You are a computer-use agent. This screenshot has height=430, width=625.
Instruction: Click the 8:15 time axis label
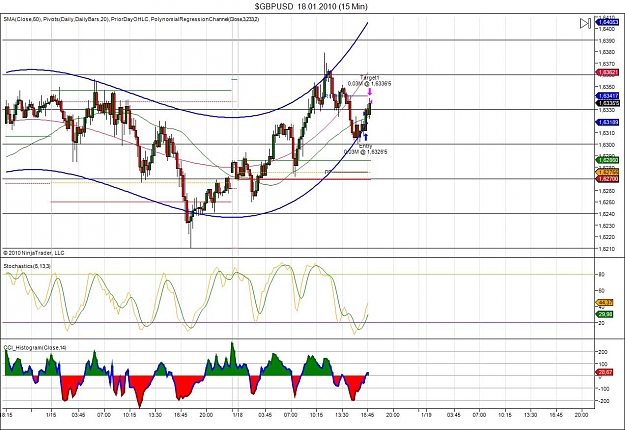point(7,415)
